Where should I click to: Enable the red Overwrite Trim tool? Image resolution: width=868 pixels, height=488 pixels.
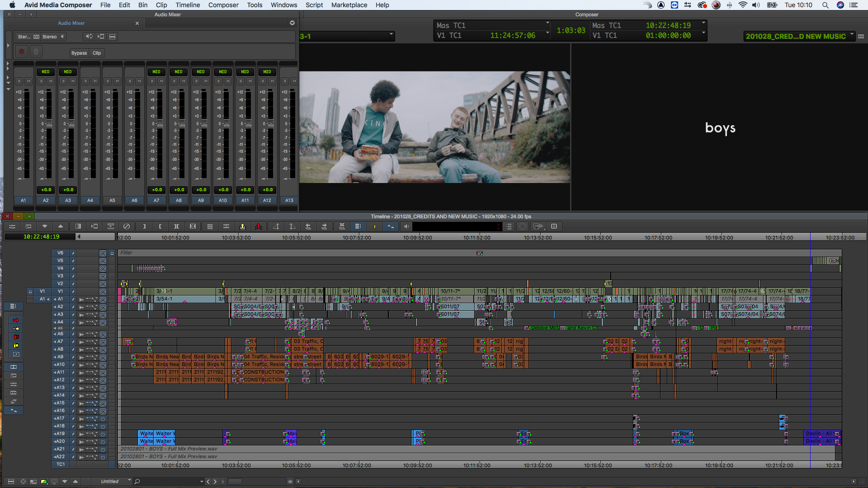click(16, 337)
